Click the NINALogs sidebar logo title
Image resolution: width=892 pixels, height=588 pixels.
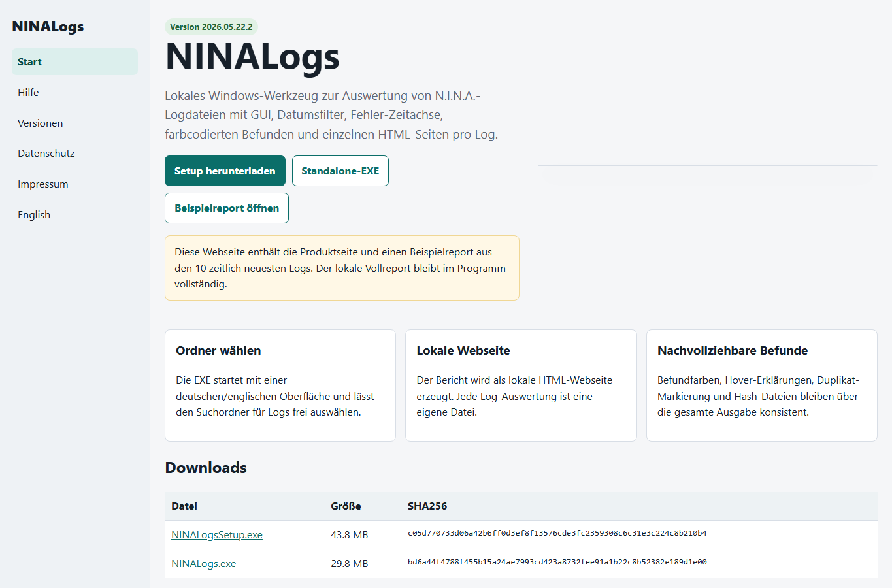click(48, 26)
